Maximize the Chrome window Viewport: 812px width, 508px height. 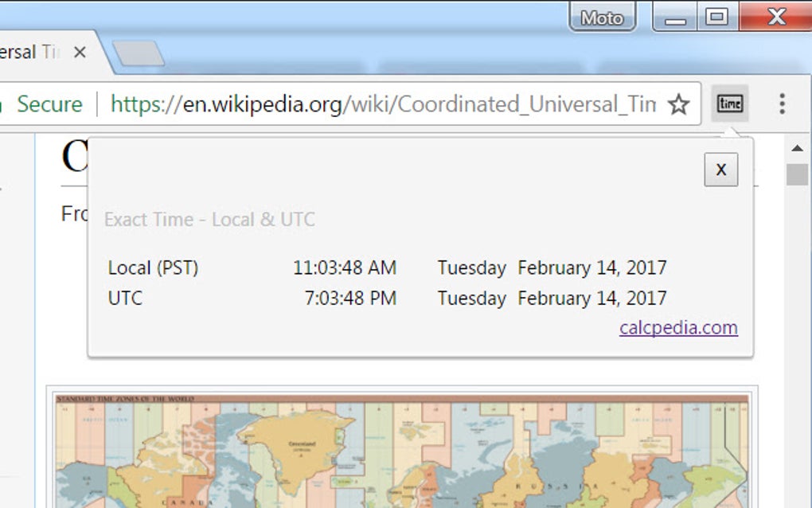(x=717, y=17)
